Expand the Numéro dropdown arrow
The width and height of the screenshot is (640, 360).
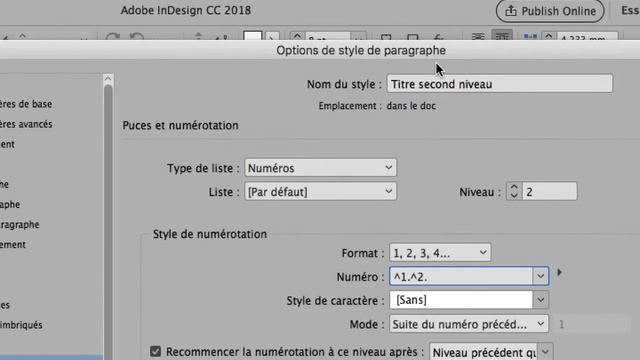(540, 277)
